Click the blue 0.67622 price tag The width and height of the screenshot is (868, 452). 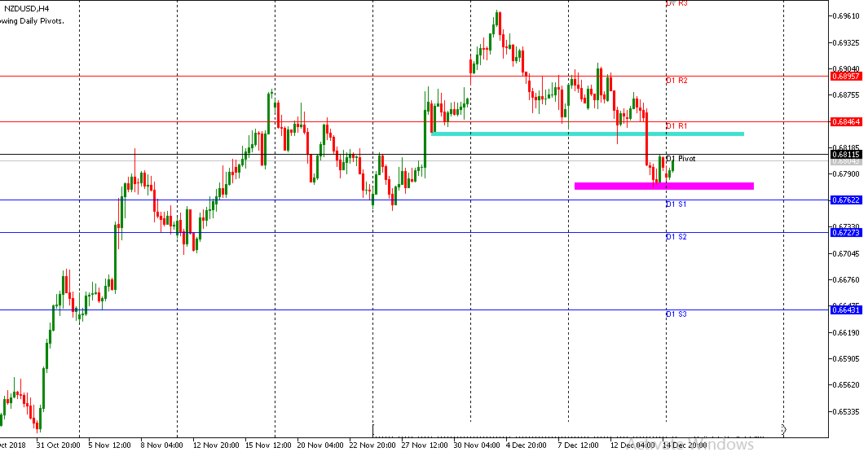[x=847, y=200]
